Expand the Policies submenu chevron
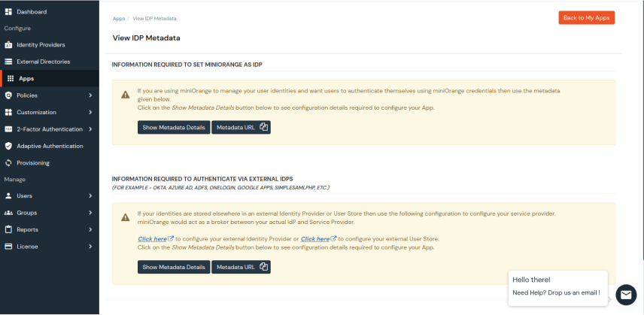The height and width of the screenshot is (315, 644). click(x=90, y=95)
